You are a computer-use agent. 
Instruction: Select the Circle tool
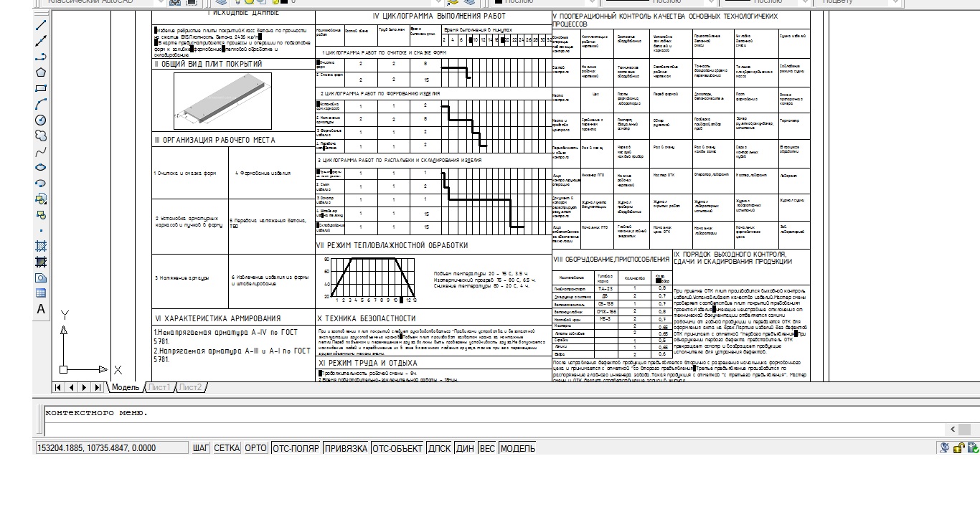(41, 120)
